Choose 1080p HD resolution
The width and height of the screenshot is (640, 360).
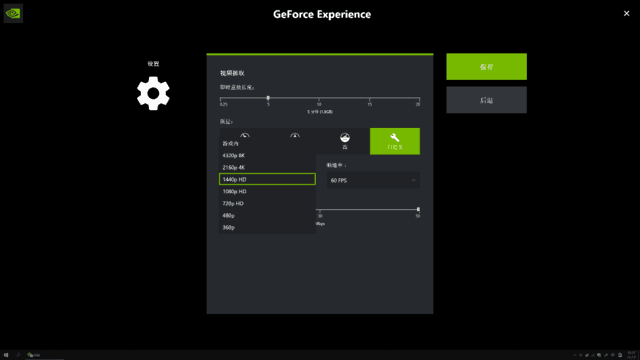tap(267, 191)
